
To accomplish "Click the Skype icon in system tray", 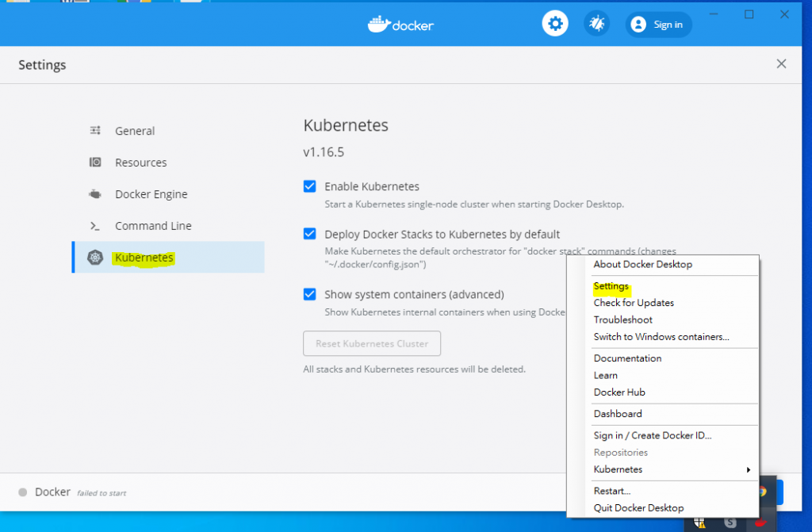I will click(x=730, y=523).
